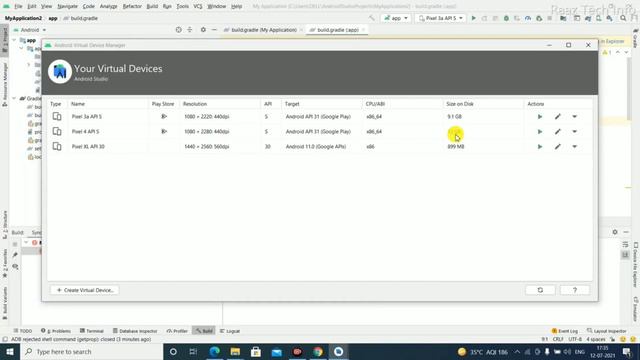This screenshot has height=360, width=640.
Task: Open the Database Inspector tool window
Action: (135, 331)
